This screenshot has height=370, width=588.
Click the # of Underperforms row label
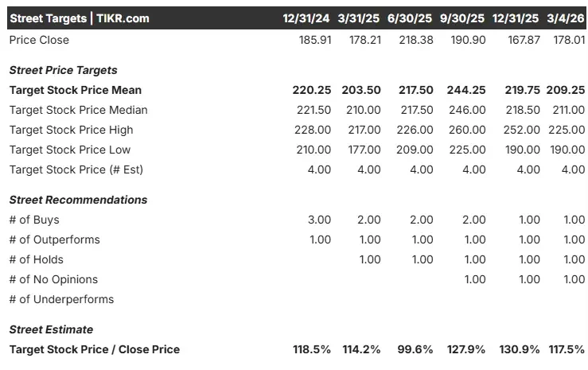(61, 299)
